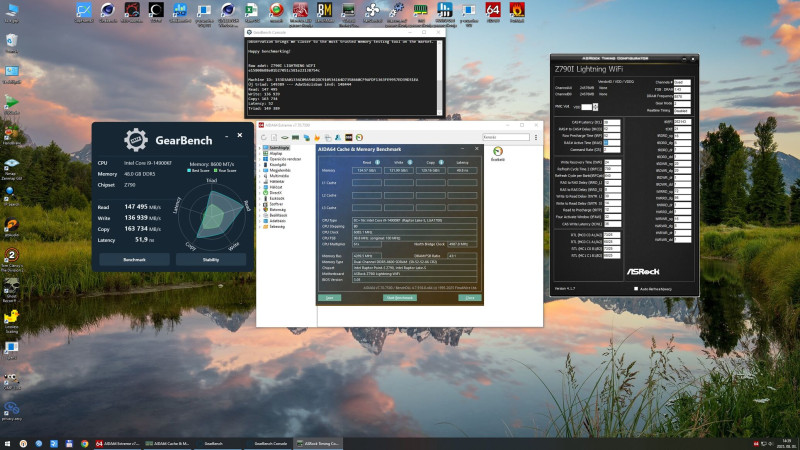Select Hálózat in the AIDA64 tree
800x450 pixels.
276,187
